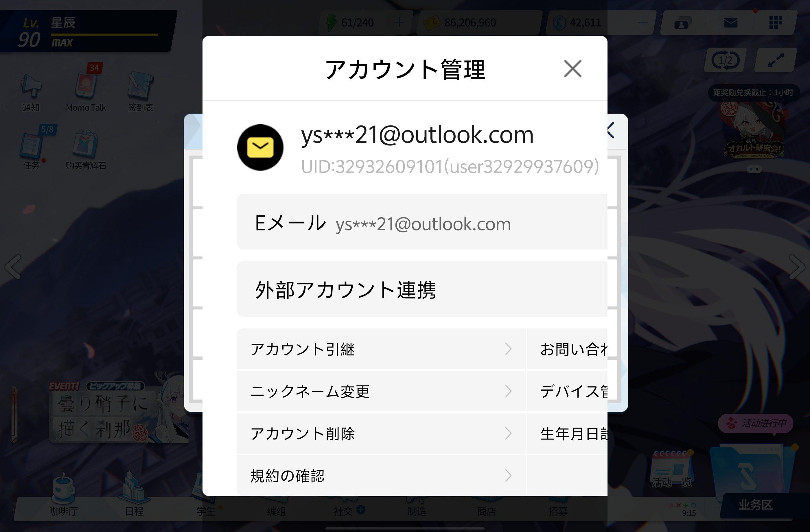
Task: Open the grid menu icon in top bar
Action: (x=776, y=23)
